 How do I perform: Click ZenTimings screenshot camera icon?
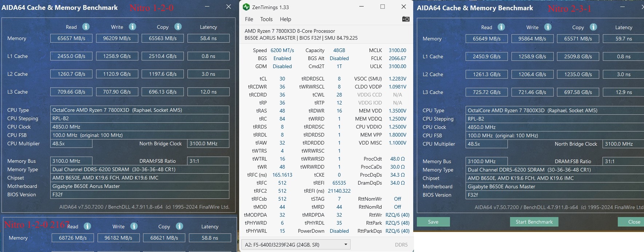coord(406,19)
